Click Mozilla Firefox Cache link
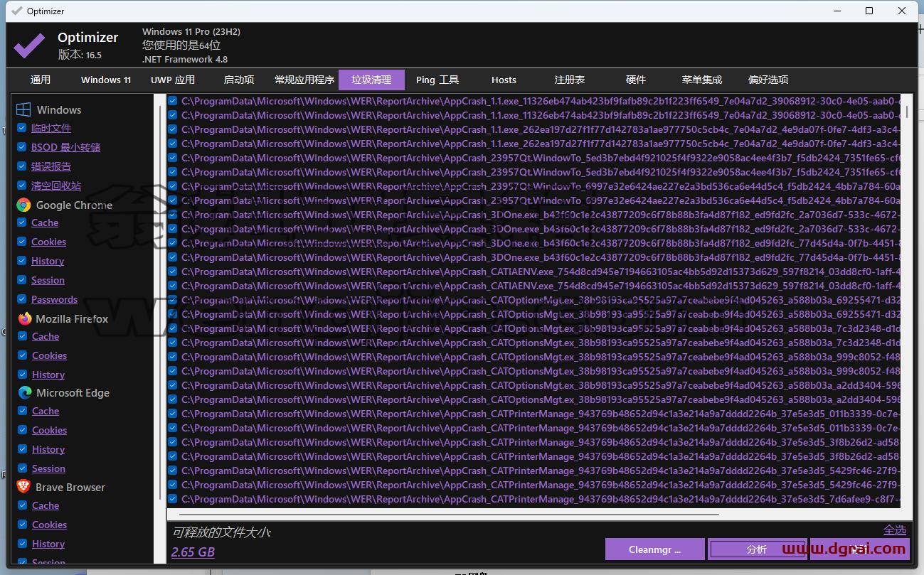Image resolution: width=924 pixels, height=575 pixels. 46,336
